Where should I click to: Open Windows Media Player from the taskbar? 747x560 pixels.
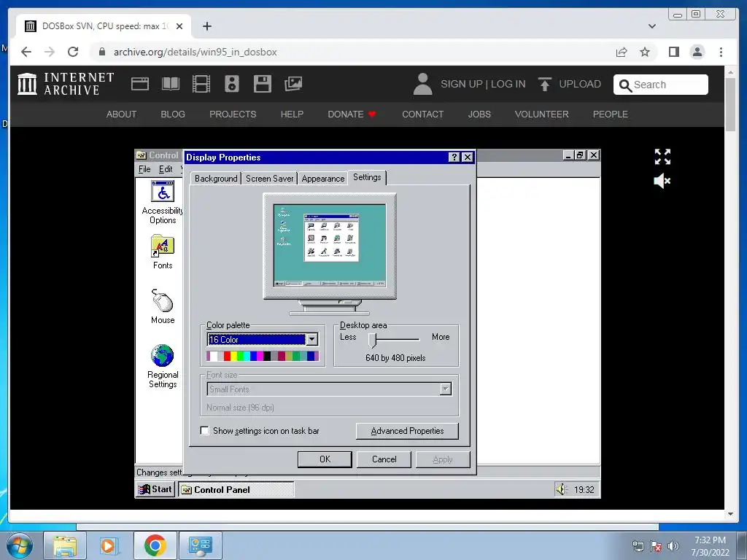pyautogui.click(x=109, y=545)
